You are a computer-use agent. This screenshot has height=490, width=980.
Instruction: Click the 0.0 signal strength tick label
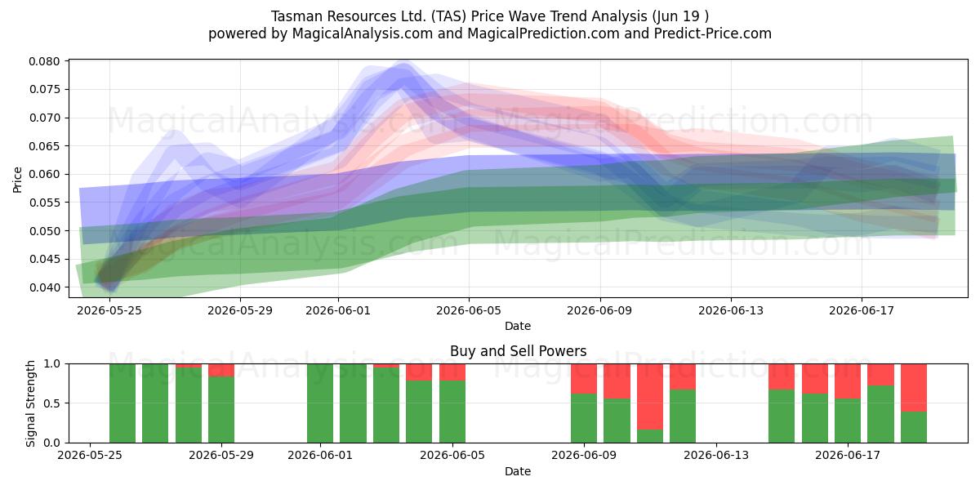[52, 443]
